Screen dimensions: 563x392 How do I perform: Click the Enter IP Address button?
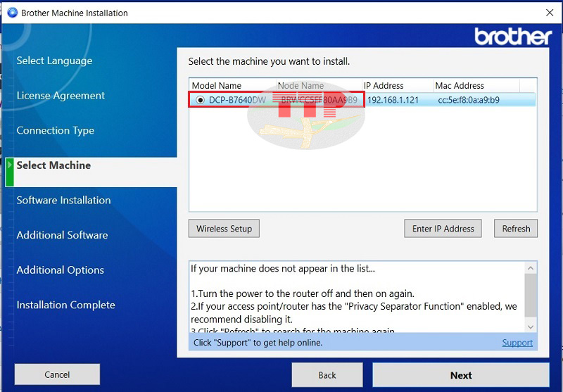[x=443, y=228]
